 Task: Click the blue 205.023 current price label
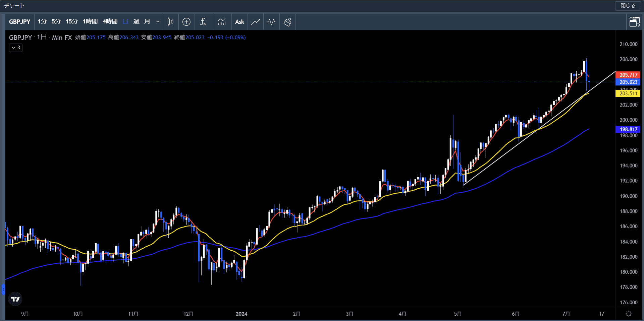[628, 82]
